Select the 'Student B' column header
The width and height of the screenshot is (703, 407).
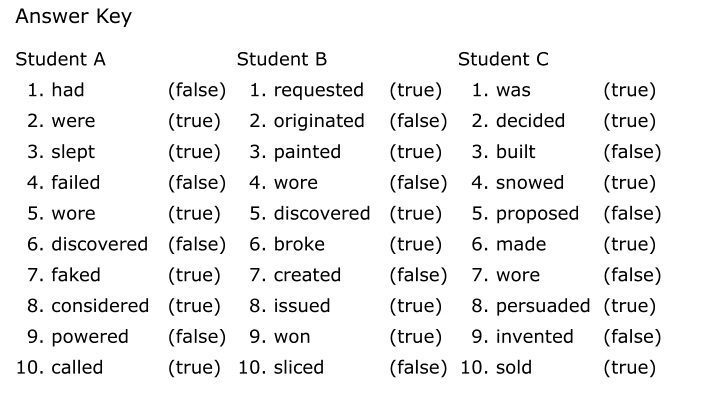[282, 59]
